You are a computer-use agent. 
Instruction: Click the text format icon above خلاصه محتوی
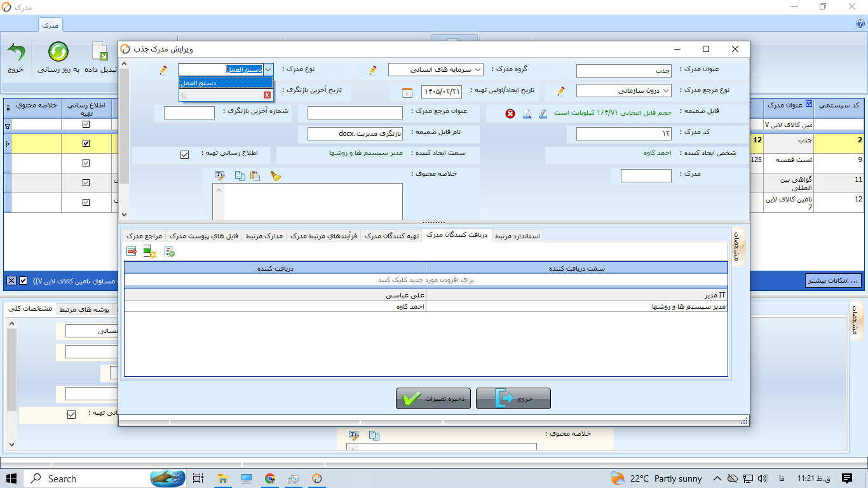pyautogui.click(x=220, y=175)
